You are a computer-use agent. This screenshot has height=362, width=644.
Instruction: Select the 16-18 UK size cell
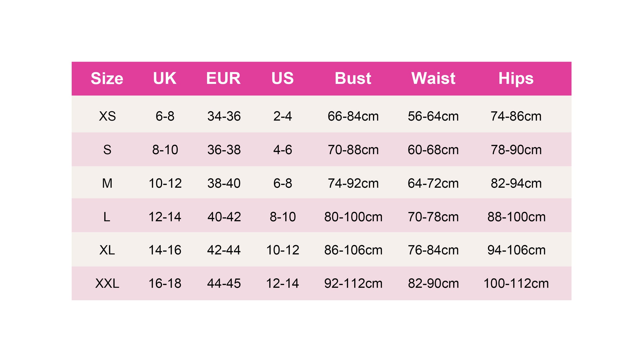[x=165, y=283]
